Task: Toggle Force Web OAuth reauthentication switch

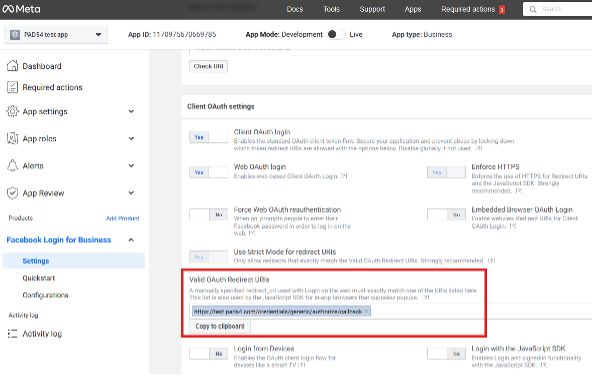Action: [x=208, y=214]
